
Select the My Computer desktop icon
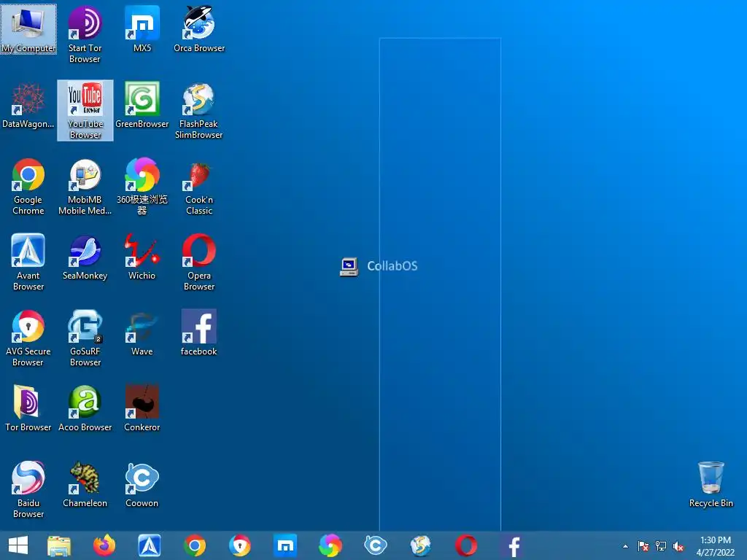pos(28,29)
